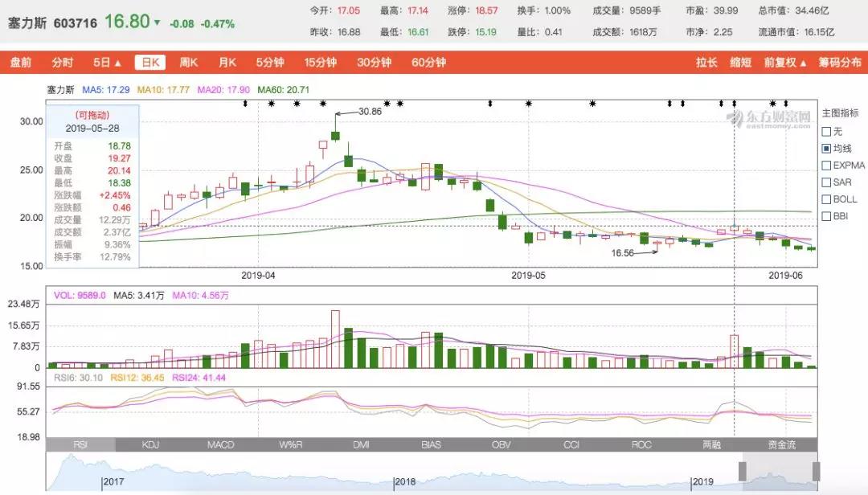Select the CCI indicator tab
The height and width of the screenshot is (495, 868).
click(571, 444)
